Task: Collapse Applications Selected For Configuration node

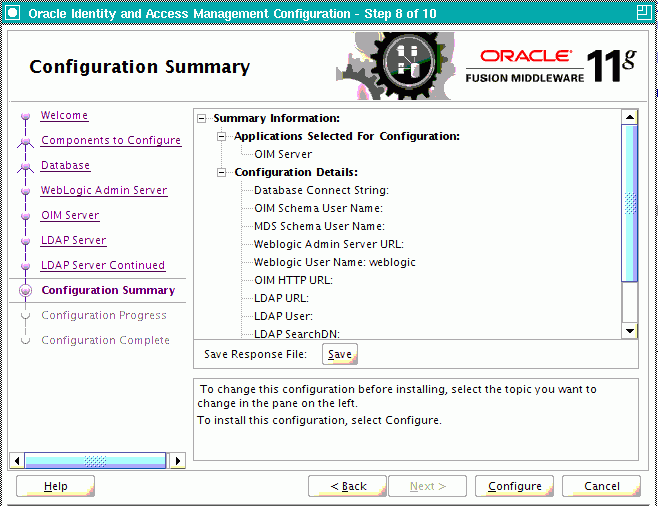Action: pos(222,137)
